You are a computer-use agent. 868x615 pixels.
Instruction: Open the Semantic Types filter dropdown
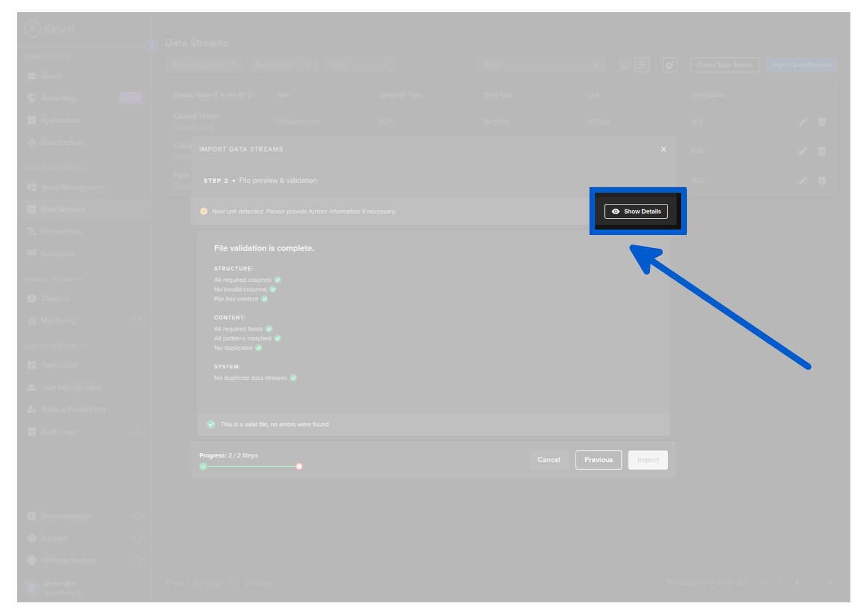pyautogui.click(x=203, y=65)
